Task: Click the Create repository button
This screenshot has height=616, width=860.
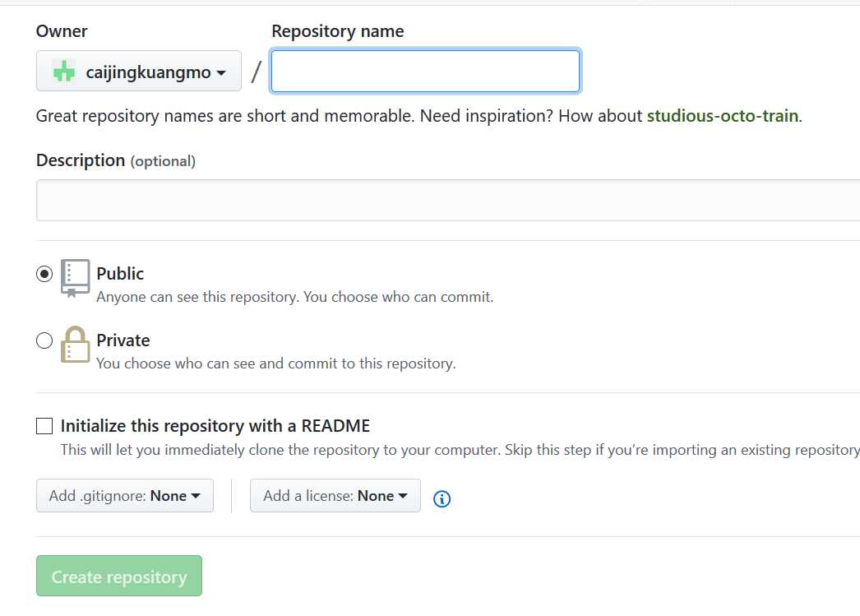Action: [119, 576]
